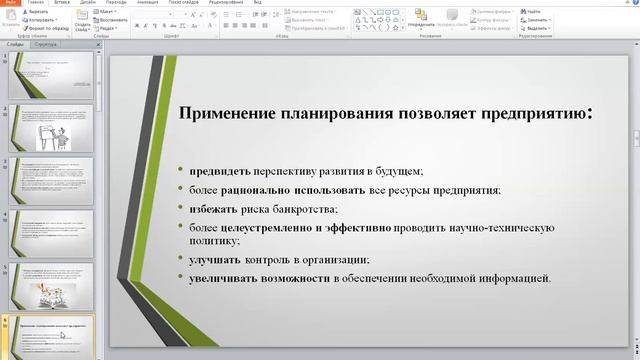Select slide 5 thumbnail
The width and height of the screenshot is (640, 360).
(x=51, y=287)
